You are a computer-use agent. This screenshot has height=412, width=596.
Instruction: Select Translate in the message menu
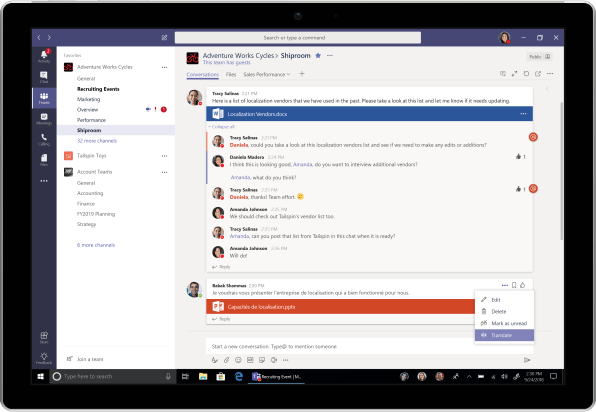click(x=504, y=335)
